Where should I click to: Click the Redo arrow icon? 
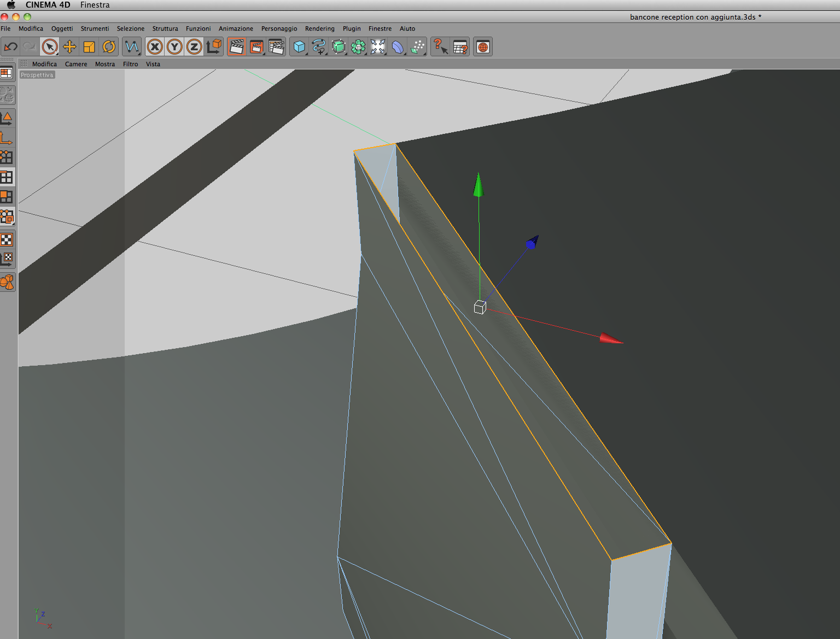30,47
